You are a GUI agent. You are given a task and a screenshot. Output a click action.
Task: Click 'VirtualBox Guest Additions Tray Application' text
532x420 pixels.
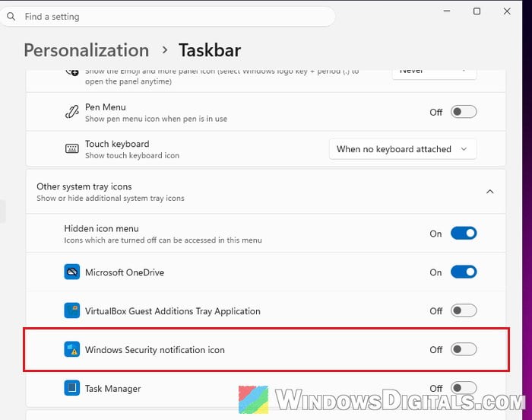pyautogui.click(x=173, y=311)
